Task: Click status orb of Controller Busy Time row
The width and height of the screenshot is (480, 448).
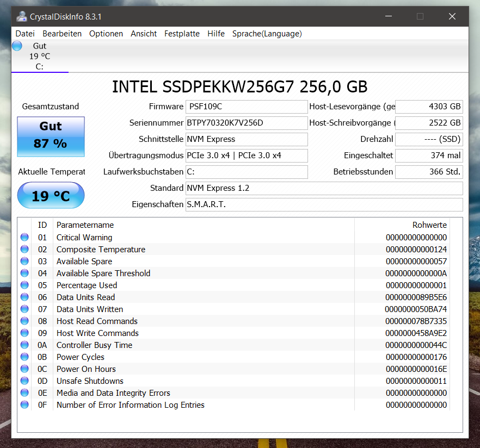Action: [x=24, y=345]
